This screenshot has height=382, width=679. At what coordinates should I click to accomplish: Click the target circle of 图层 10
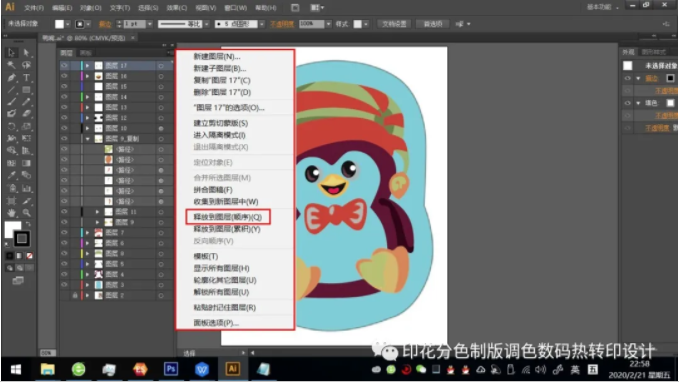click(161, 128)
